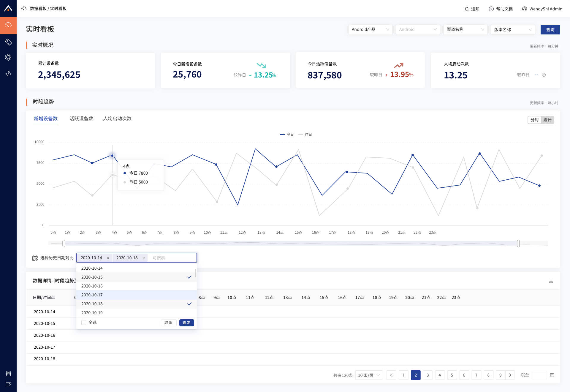Click the dashboard gauge icon in sidebar

click(x=8, y=25)
